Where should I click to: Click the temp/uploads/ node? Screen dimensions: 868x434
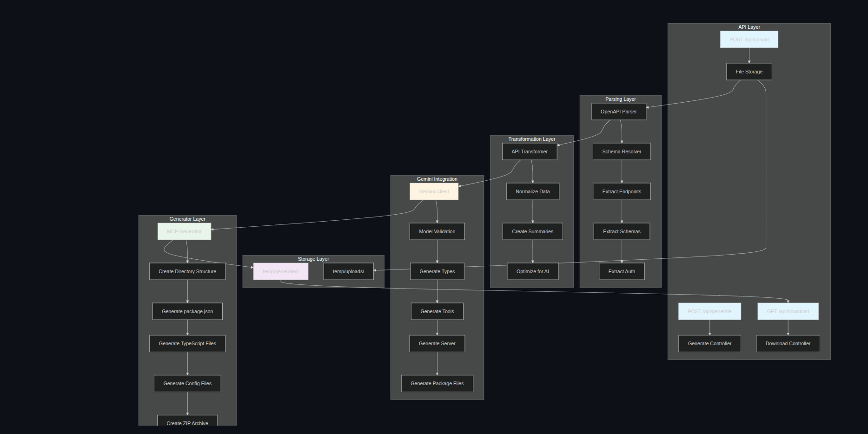click(348, 271)
